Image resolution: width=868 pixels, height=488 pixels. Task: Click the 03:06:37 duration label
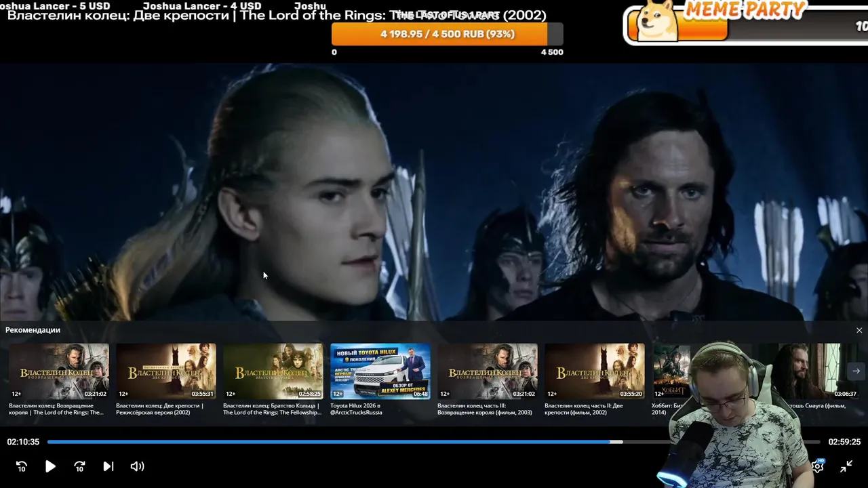pos(845,394)
